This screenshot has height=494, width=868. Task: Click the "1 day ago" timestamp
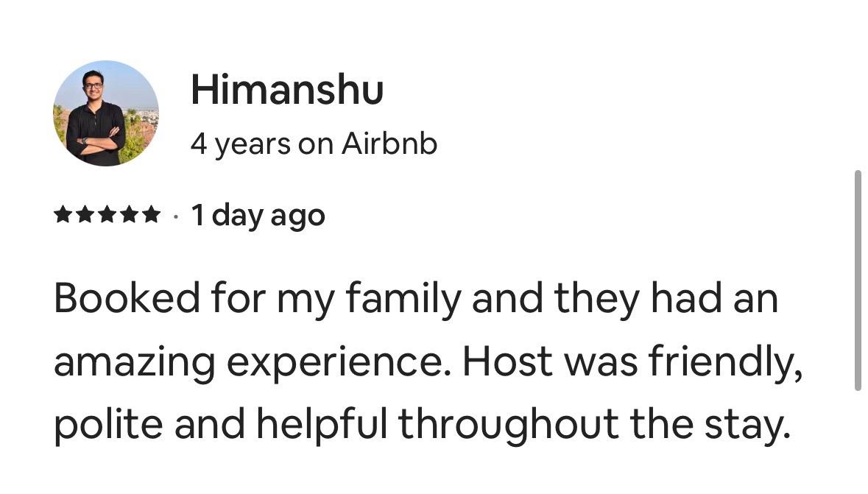pos(258,216)
